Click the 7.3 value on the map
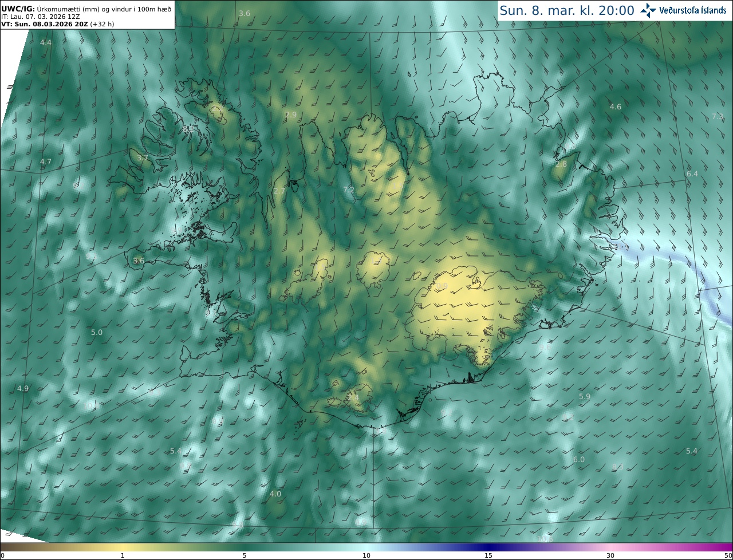733x560 pixels. coord(718,116)
